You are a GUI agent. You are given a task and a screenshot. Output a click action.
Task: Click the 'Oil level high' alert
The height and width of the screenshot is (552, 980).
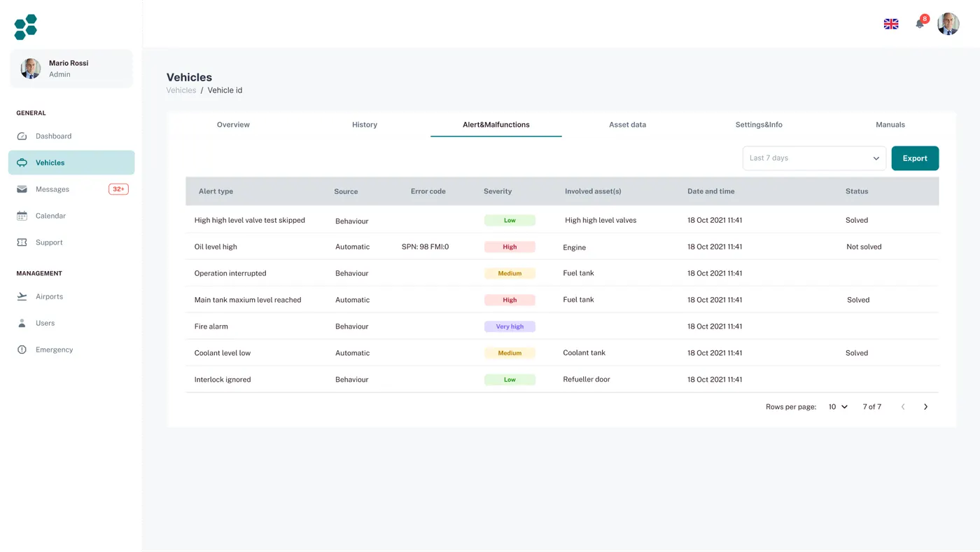pos(216,247)
